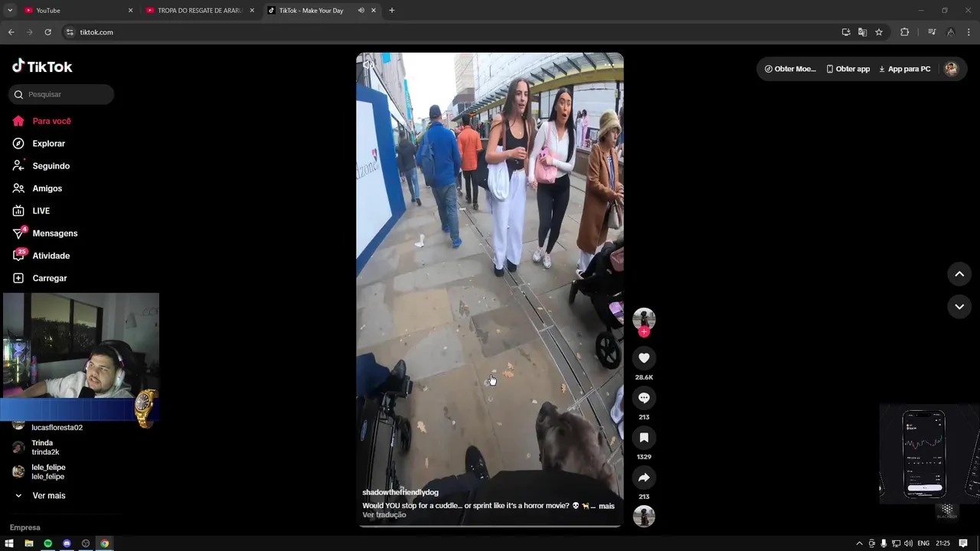This screenshot has width=980, height=551.
Task: Click Obter Moedas button
Action: tap(791, 69)
